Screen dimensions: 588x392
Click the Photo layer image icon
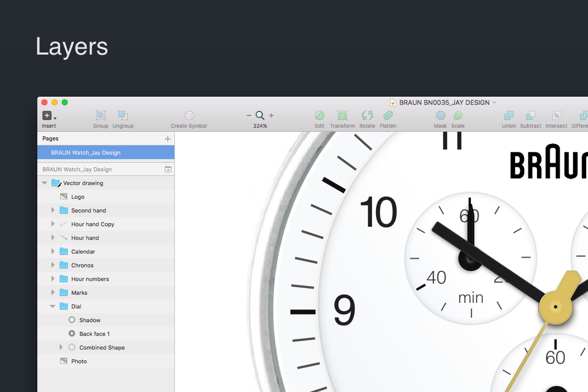64,361
